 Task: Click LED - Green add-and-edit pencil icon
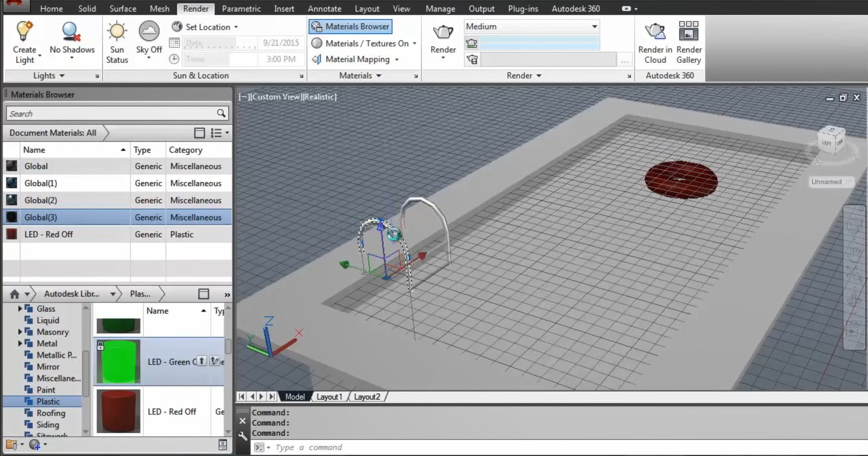click(x=215, y=361)
